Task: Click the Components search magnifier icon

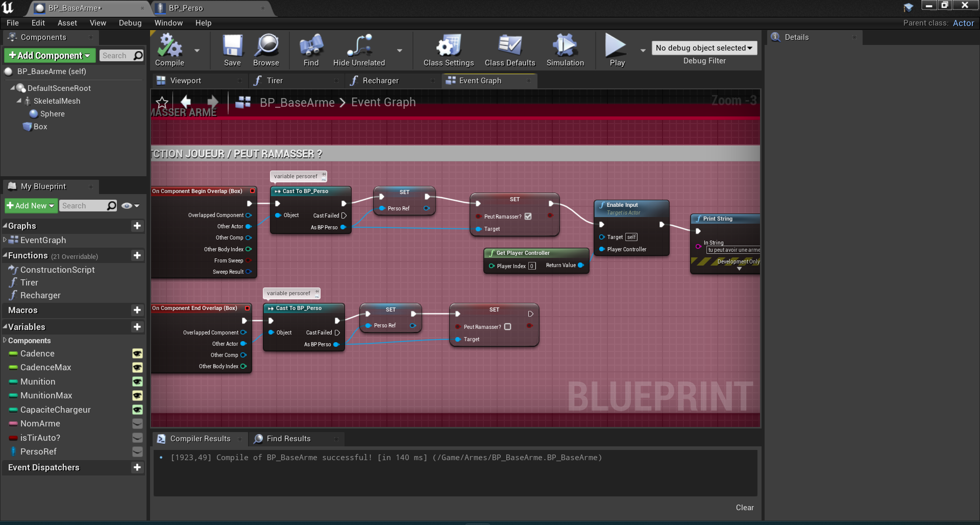Action: coord(138,56)
